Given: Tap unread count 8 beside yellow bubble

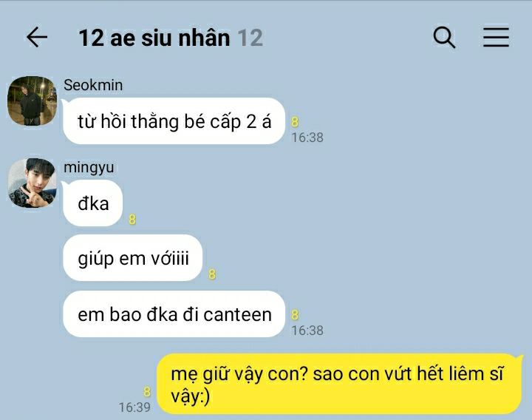Looking at the screenshot, I should point(147,391).
